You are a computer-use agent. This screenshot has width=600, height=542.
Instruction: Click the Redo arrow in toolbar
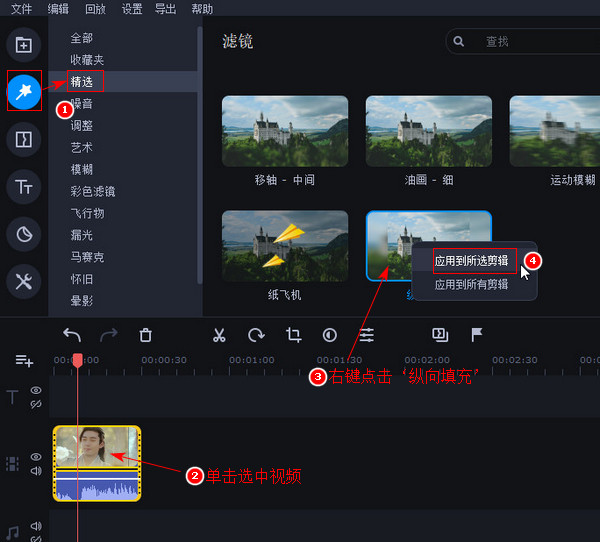click(109, 335)
